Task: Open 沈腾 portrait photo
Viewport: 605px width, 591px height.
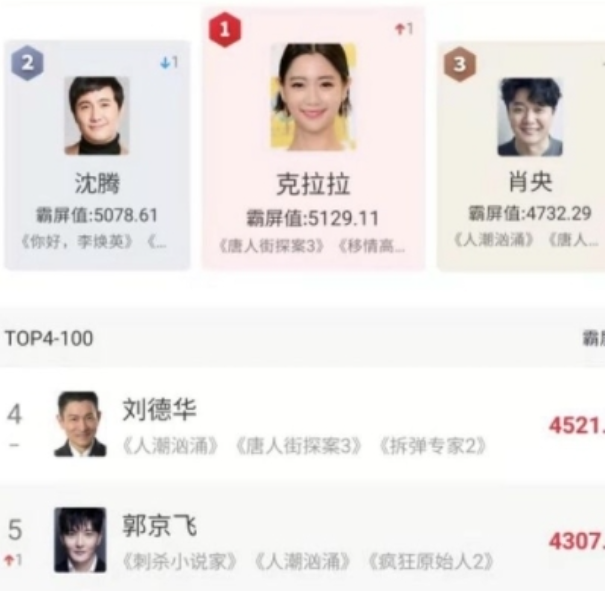Action: 96,116
